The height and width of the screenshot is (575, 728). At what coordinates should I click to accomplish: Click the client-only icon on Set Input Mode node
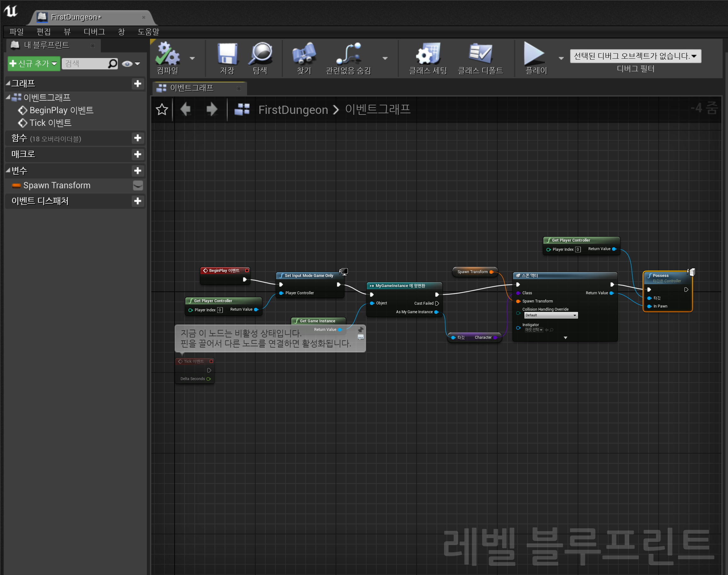(x=344, y=271)
